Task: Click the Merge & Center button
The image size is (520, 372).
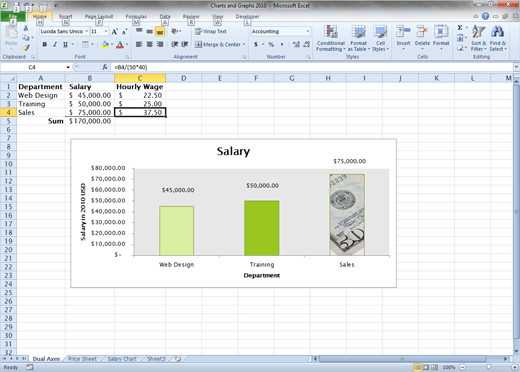Action: tap(220, 44)
